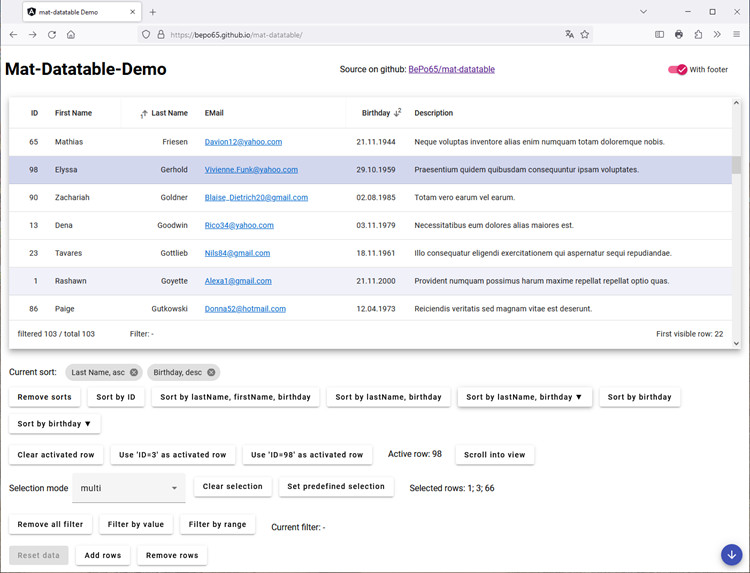
Task: Sort by the EMail column header
Action: (x=214, y=113)
